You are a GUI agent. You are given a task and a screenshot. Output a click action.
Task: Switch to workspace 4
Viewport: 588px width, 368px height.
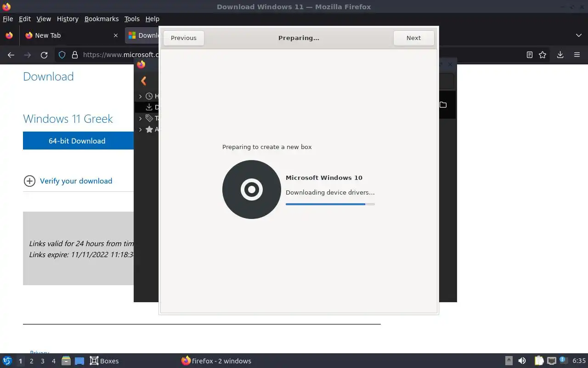coord(53,361)
